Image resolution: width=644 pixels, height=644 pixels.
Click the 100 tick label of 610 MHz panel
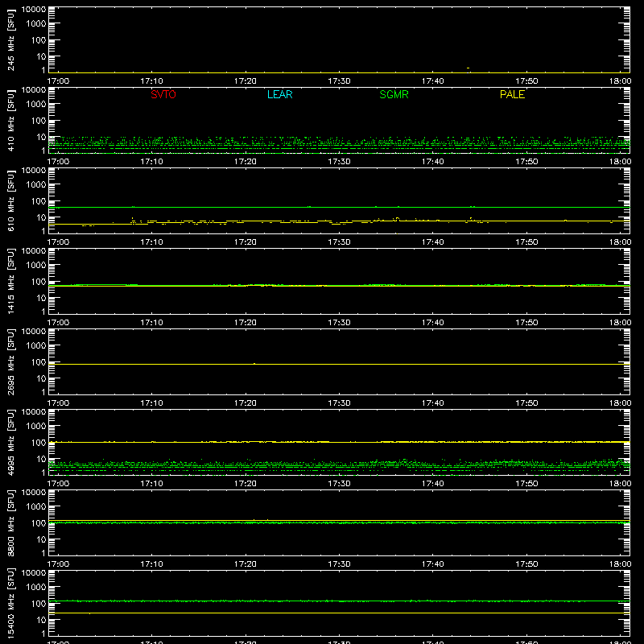[x=39, y=201]
